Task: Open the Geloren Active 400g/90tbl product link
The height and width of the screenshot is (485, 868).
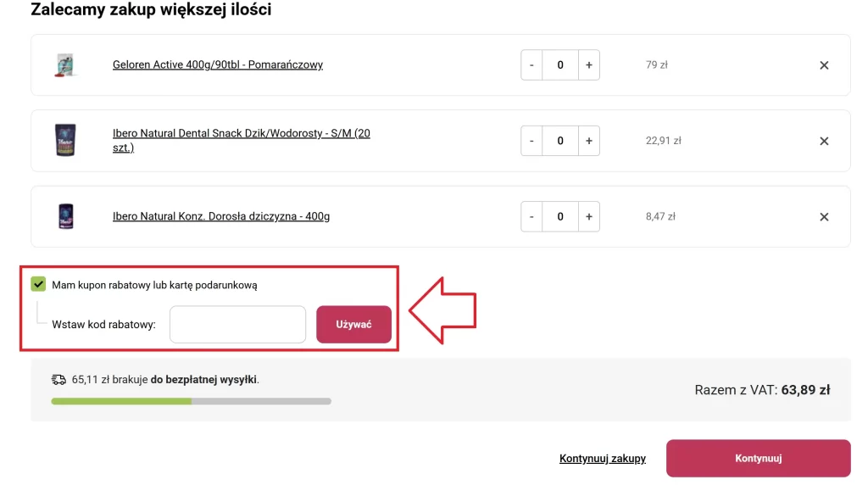Action: pyautogui.click(x=218, y=64)
